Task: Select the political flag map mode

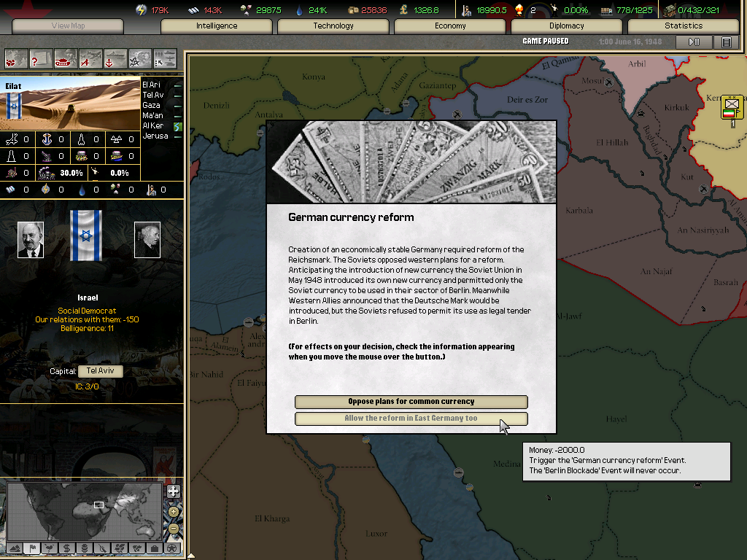Action: point(32,548)
